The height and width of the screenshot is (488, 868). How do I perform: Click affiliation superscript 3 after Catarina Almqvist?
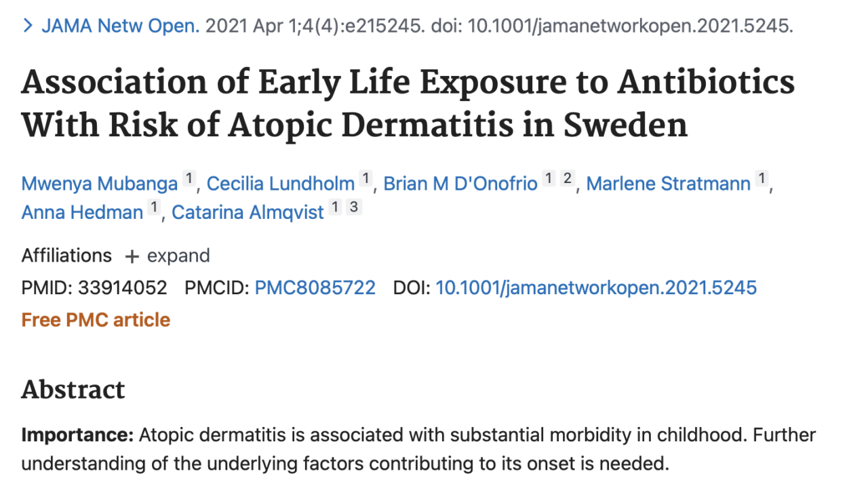pos(353,208)
